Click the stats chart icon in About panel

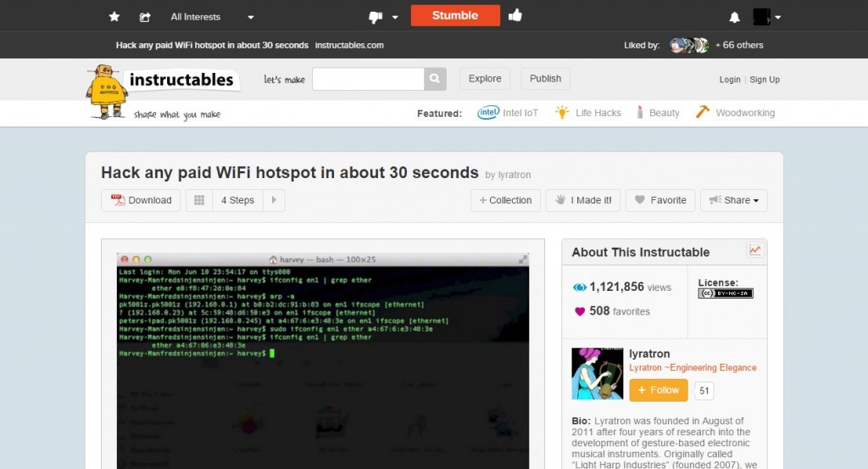[755, 250]
